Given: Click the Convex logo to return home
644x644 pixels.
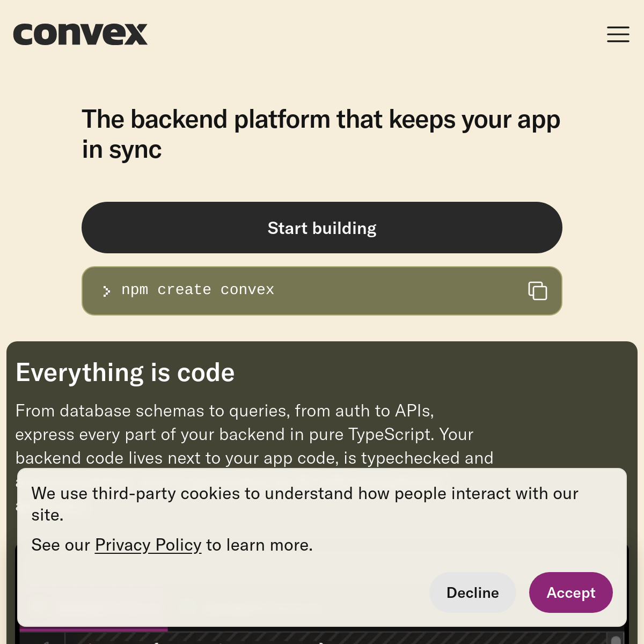Looking at the screenshot, I should (x=80, y=33).
